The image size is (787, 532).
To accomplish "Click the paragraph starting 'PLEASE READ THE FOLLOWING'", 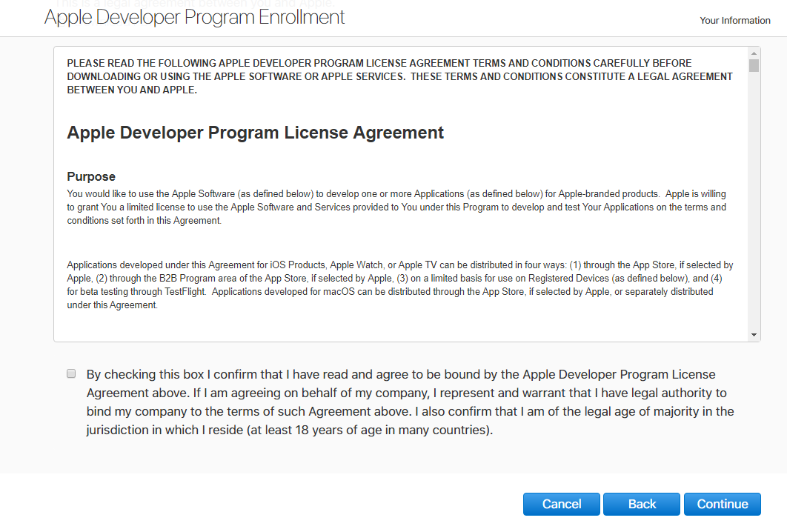I will pyautogui.click(x=400, y=76).
